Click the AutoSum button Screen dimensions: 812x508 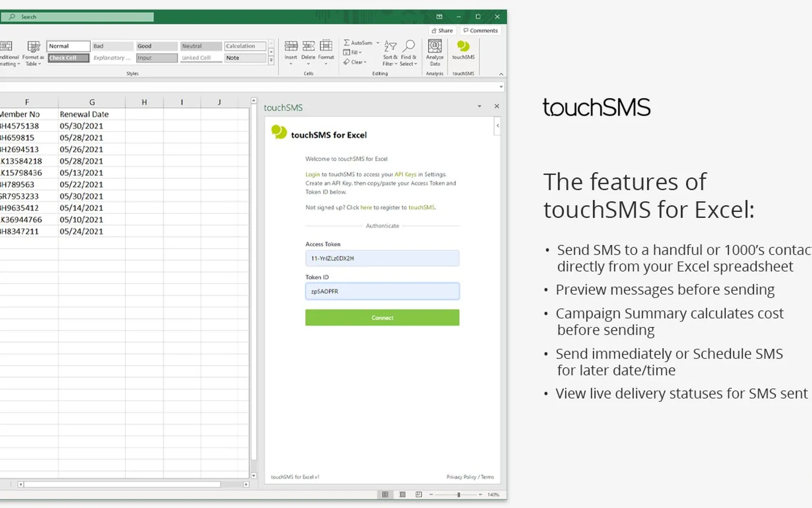point(358,43)
